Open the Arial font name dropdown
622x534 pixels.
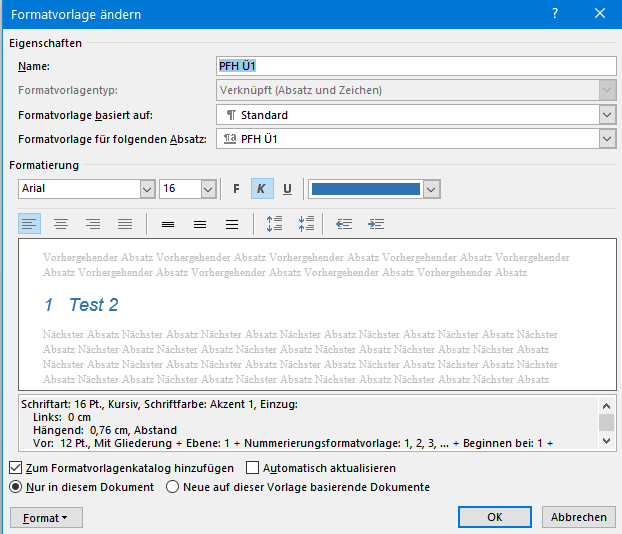(x=147, y=189)
